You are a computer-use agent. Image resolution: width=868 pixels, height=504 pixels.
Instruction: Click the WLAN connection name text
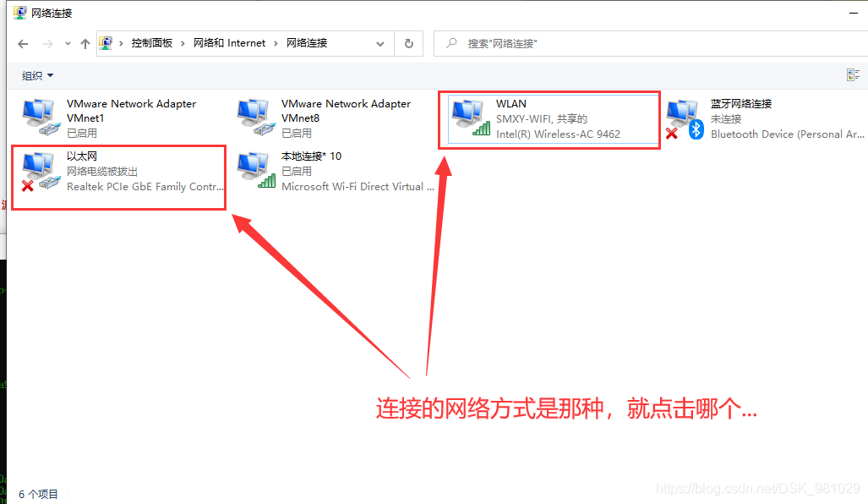(x=511, y=103)
